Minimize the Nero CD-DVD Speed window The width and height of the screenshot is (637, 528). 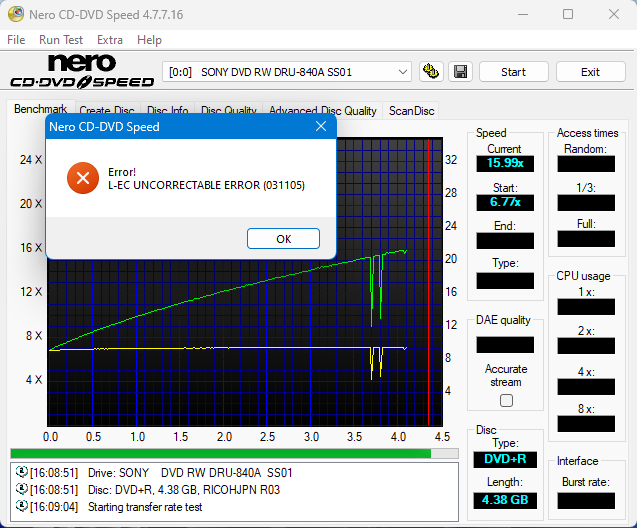pyautogui.click(x=523, y=15)
